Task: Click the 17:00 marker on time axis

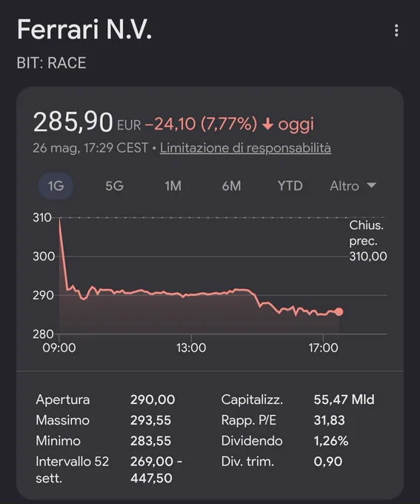Action: [323, 348]
